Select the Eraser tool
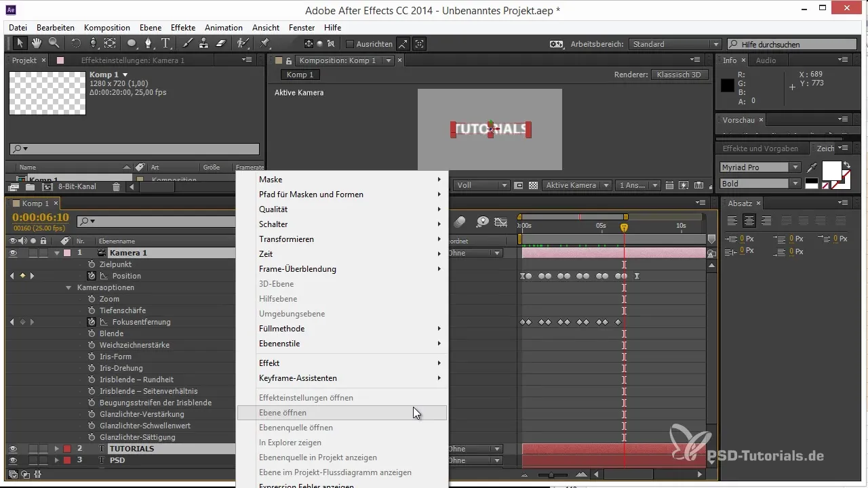The height and width of the screenshot is (488, 868). tap(220, 43)
